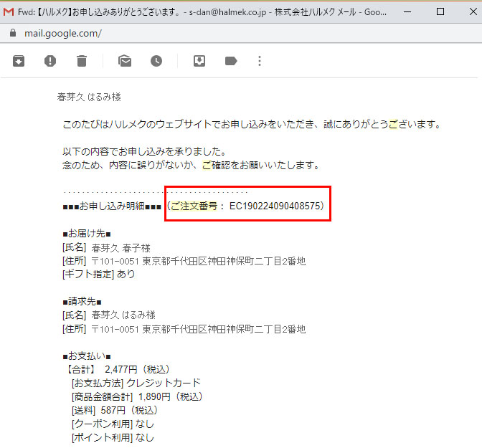The height and width of the screenshot is (448, 482).
Task: Mark the email as unread
Action: click(x=125, y=61)
